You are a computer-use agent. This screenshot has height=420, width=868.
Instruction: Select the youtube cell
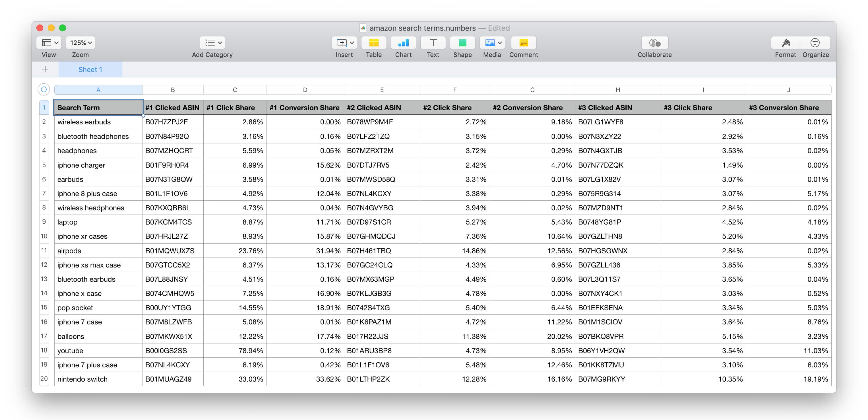tap(98, 351)
